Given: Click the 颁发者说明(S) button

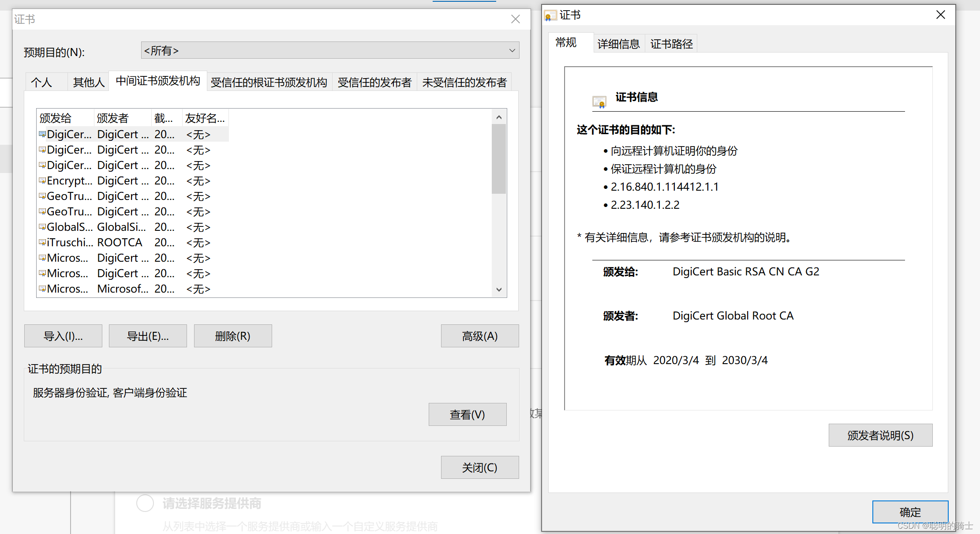Looking at the screenshot, I should point(880,435).
